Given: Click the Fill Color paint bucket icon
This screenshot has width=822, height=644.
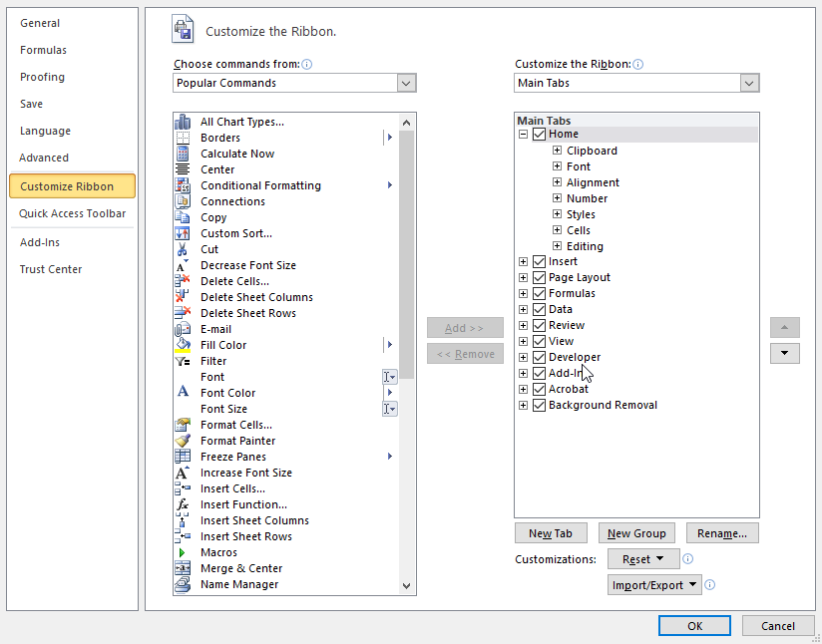Looking at the screenshot, I should (183, 345).
